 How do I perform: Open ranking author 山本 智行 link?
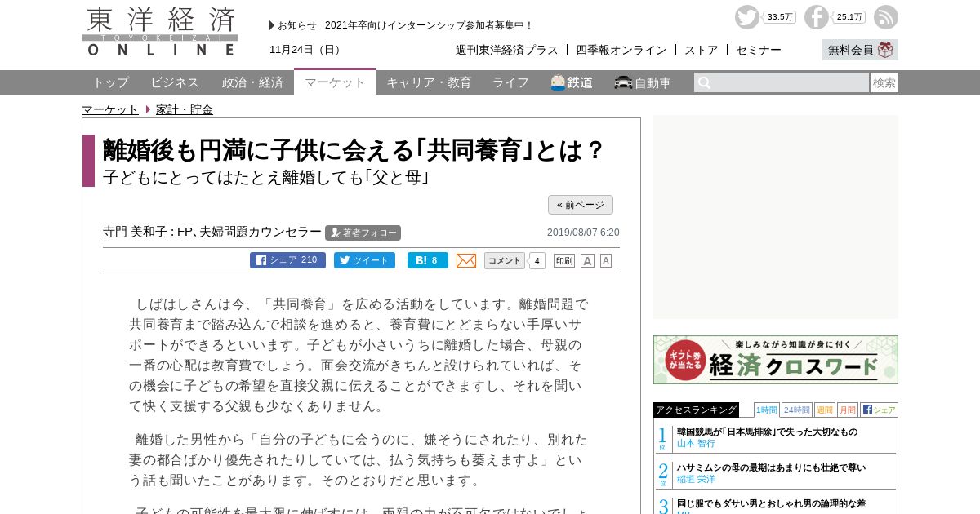coord(696,443)
